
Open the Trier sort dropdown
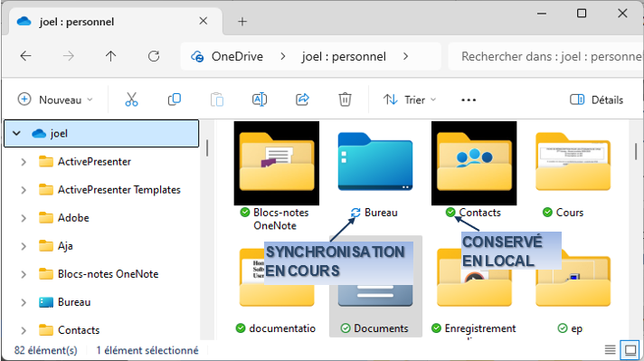point(410,100)
